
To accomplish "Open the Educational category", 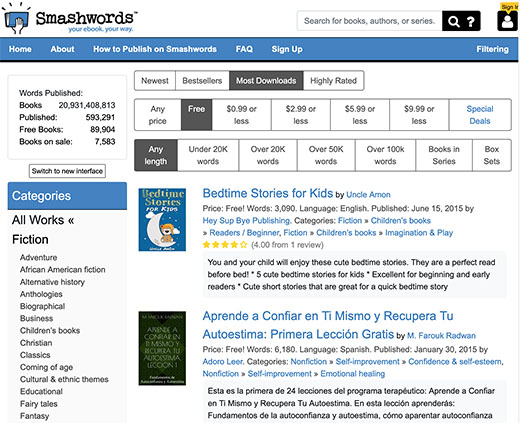I will 41,391.
